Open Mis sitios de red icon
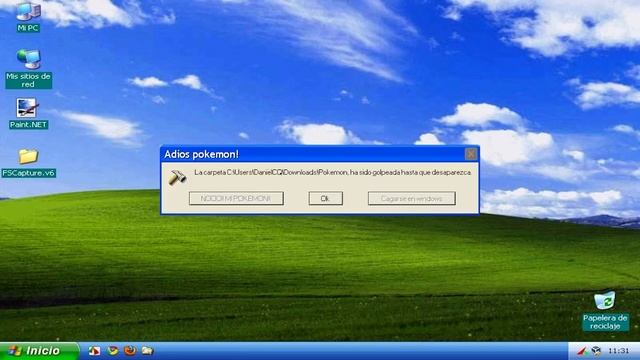This screenshot has height=360, width=640. click(x=29, y=69)
